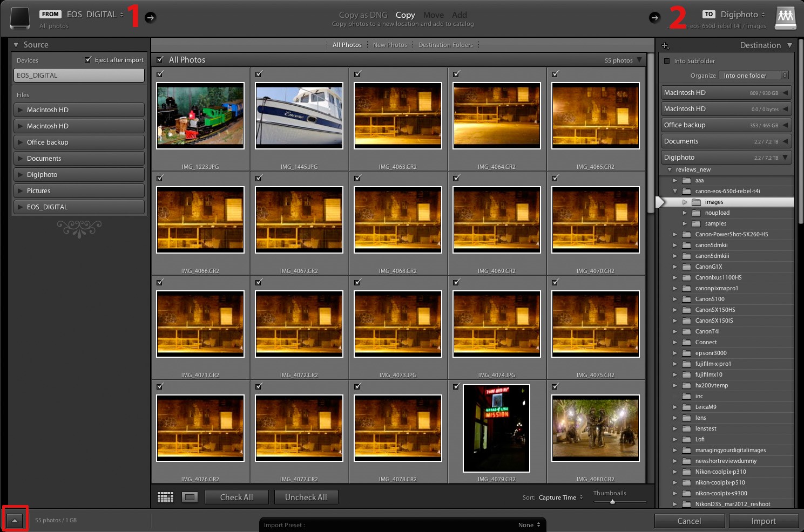
Task: Select the loupe view icon below thumbnails
Action: click(x=190, y=496)
